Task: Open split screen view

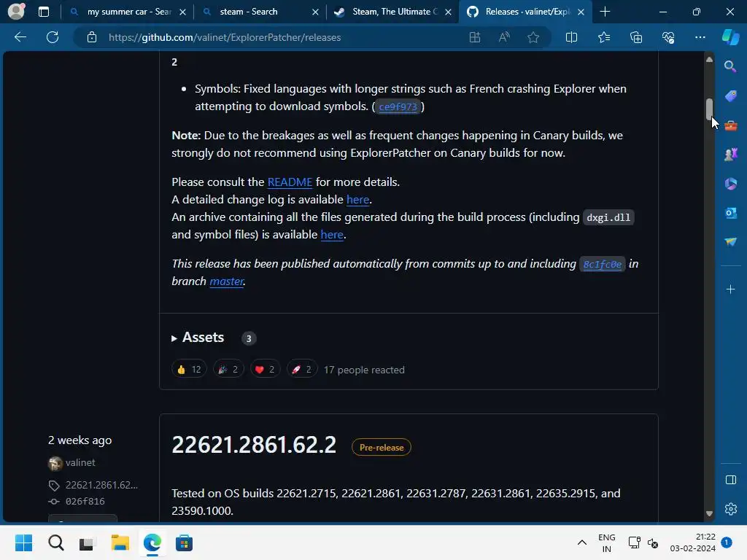Action: (571, 37)
